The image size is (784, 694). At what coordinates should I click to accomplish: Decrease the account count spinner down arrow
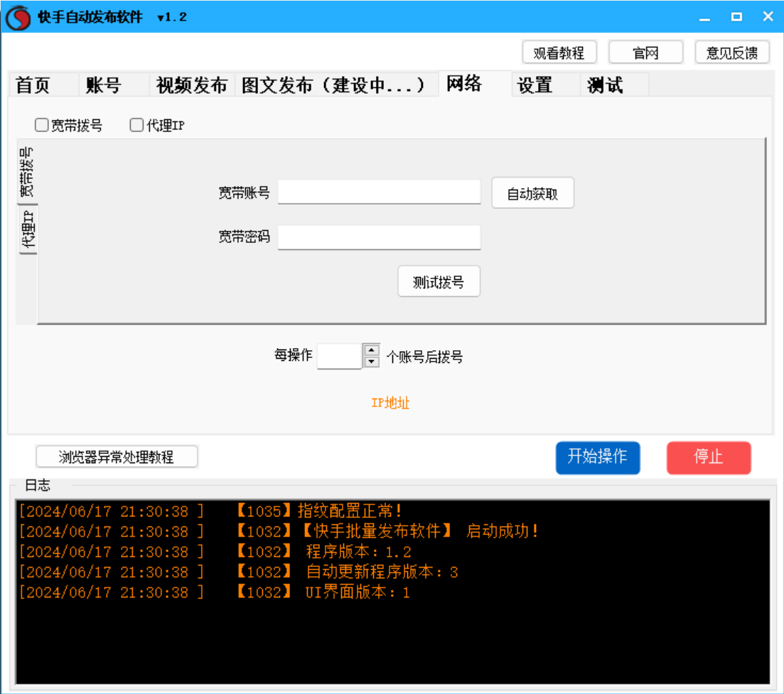(372, 362)
